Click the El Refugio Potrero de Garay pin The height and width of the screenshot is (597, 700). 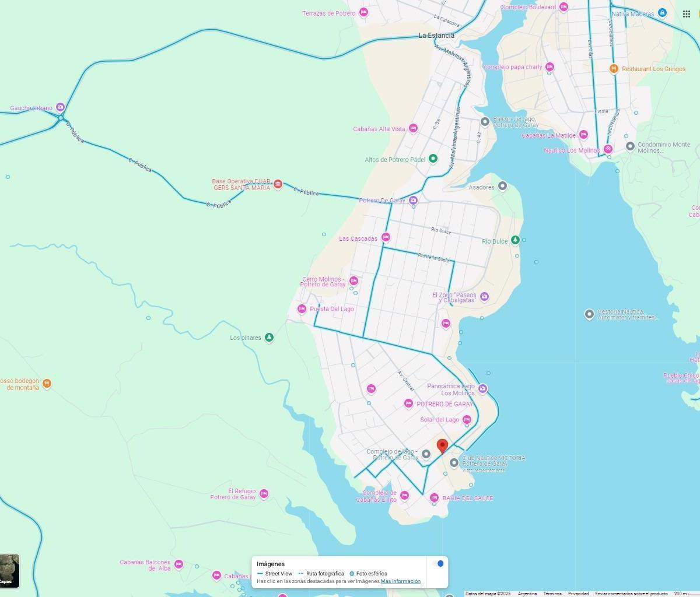pos(264,494)
